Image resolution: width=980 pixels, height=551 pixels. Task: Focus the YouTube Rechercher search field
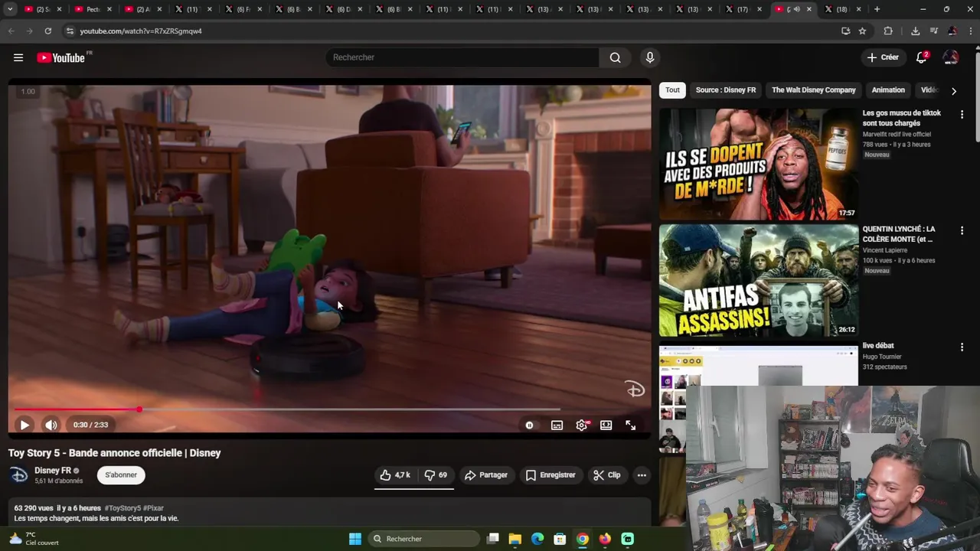tap(462, 57)
